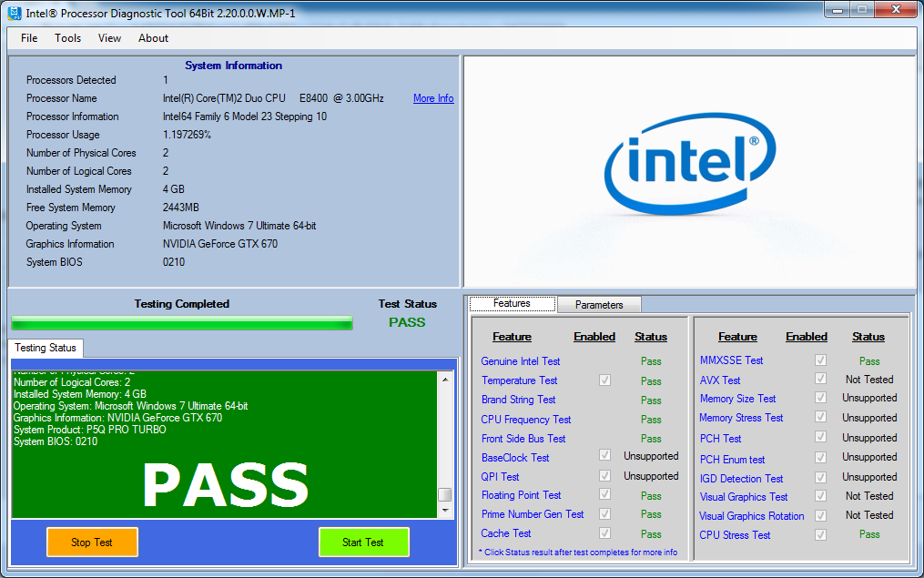The width and height of the screenshot is (924, 578).
Task: Click the log scrollbar down arrow
Action: (444, 512)
